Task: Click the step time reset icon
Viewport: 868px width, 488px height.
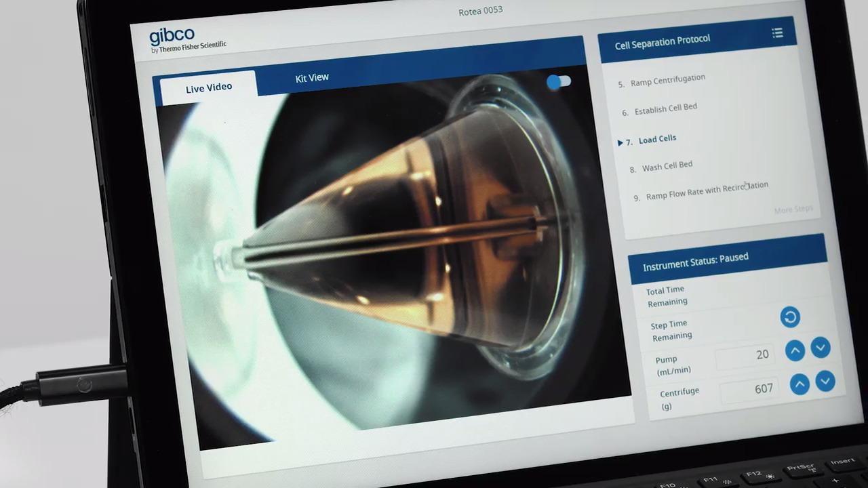Action: [x=790, y=317]
